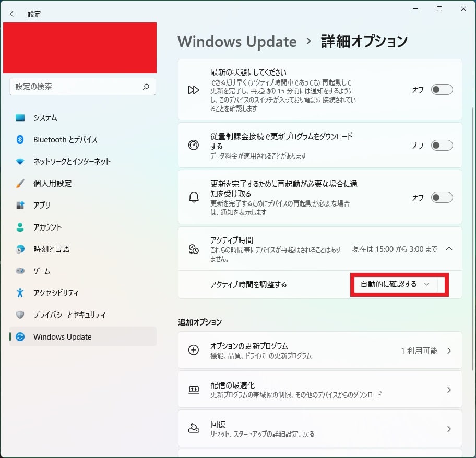Click the search magnifier icon
The width and height of the screenshot is (476, 458).
146,87
